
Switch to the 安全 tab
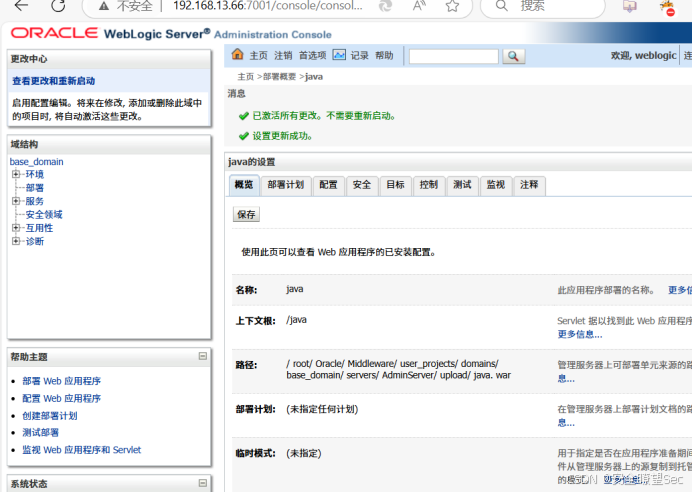pos(362,185)
